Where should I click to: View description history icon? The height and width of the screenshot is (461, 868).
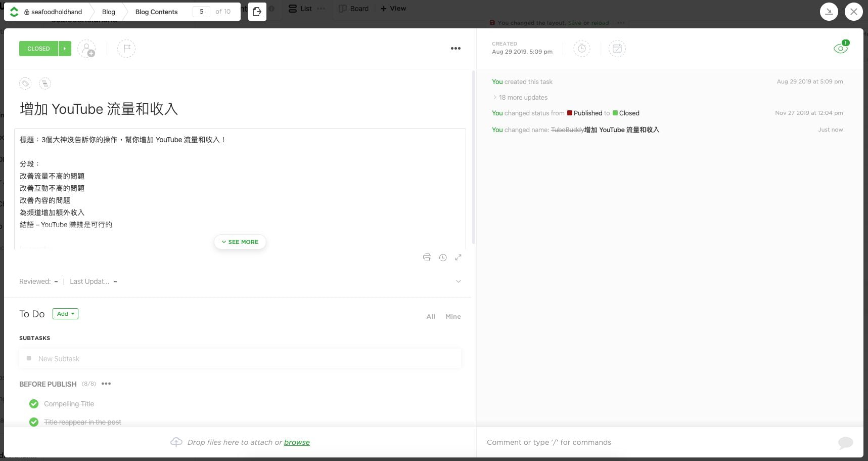click(x=443, y=258)
